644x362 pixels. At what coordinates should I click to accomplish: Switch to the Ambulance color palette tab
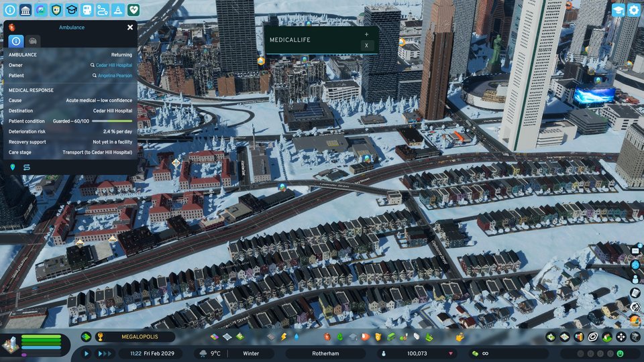click(33, 41)
